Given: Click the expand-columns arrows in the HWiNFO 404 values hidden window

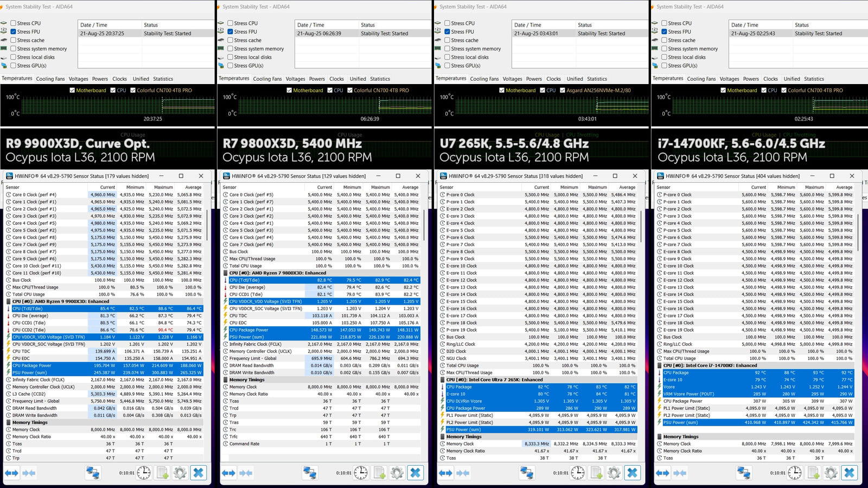Looking at the screenshot, I should tap(662, 473).
